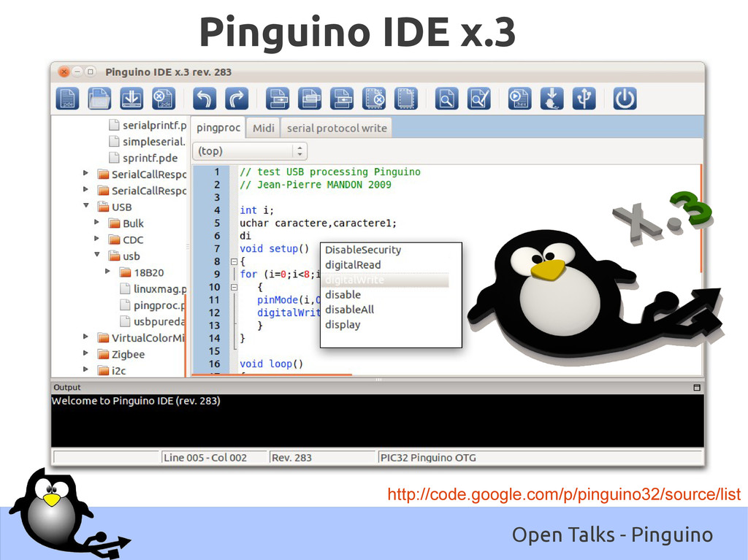Select linuxmag.p file in tree
The image size is (748, 560).
point(153,289)
